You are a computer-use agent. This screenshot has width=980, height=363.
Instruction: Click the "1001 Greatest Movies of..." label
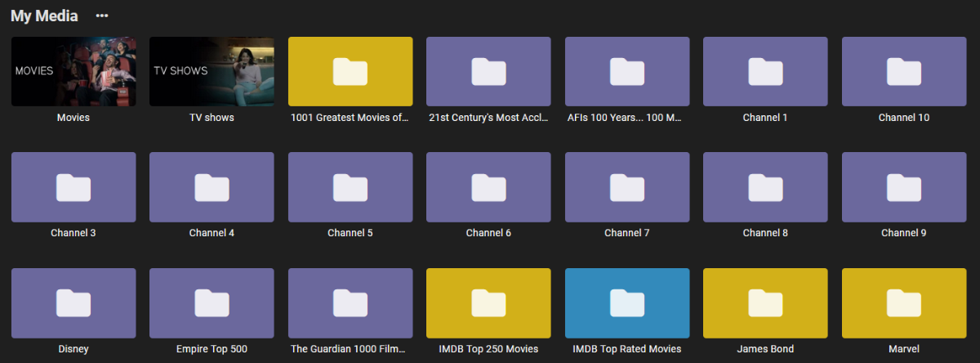coord(350,118)
